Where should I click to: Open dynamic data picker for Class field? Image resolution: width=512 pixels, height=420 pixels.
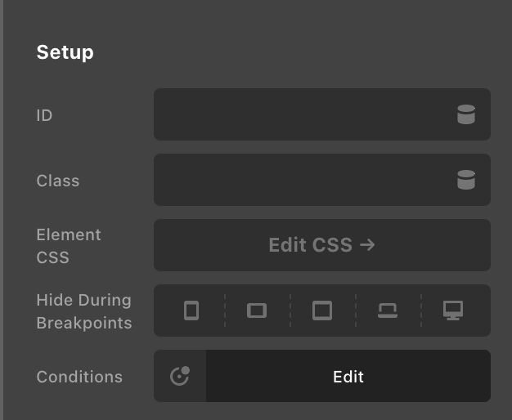[466, 180]
